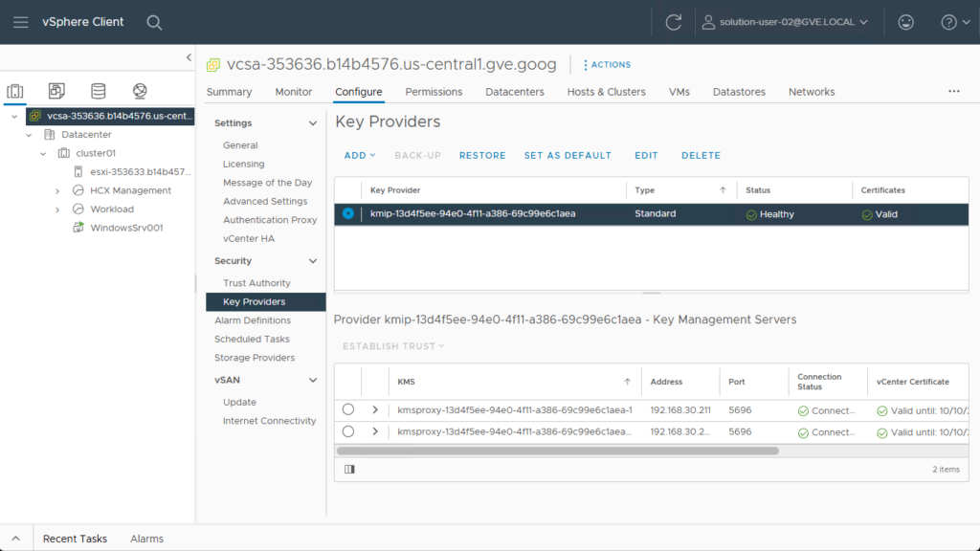Screen dimensions: 980x551
Task: Switch to the Monitor tab
Action: click(293, 92)
